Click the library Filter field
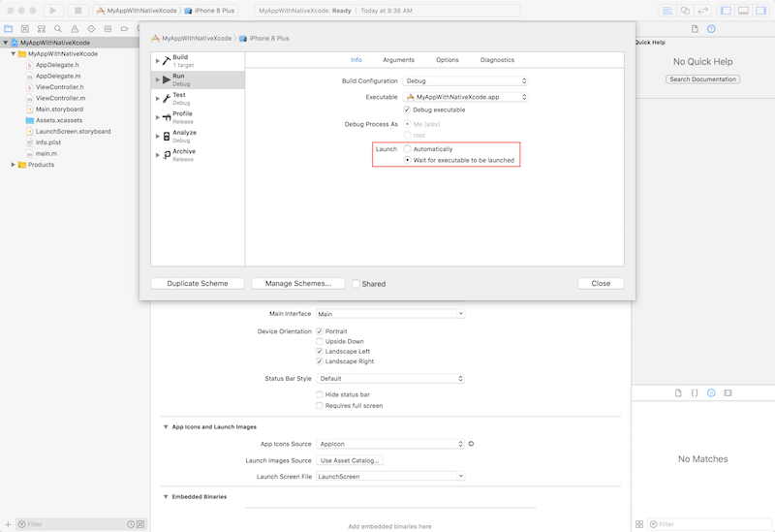 coord(710,524)
